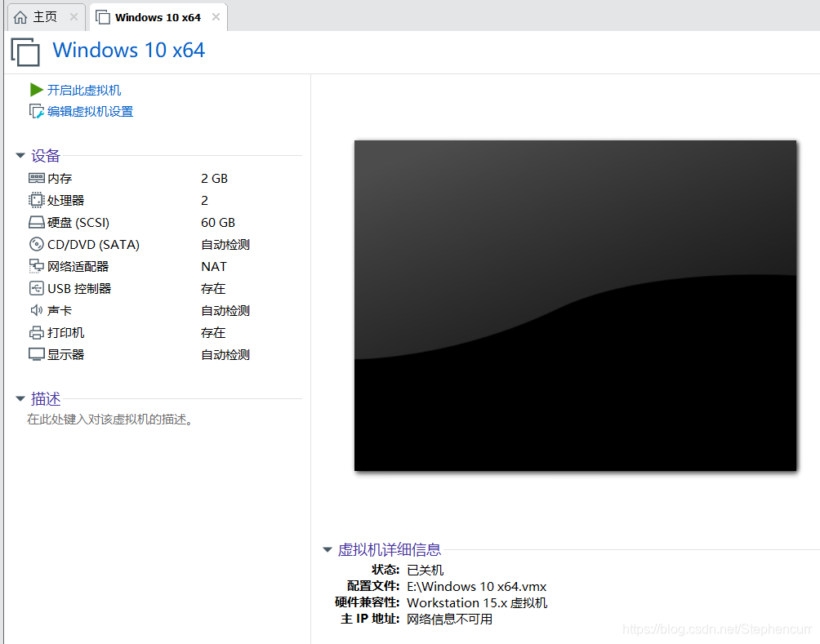820x644 pixels.
Task: Click the description field 在此处键入对该虚拟机的描述
Action: click(111, 420)
